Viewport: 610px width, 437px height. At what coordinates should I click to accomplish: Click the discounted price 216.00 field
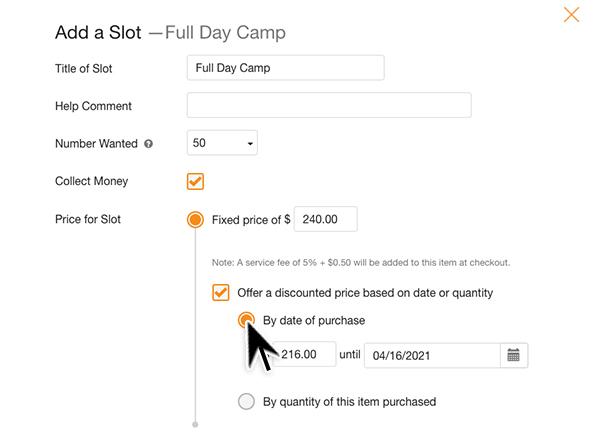point(306,355)
